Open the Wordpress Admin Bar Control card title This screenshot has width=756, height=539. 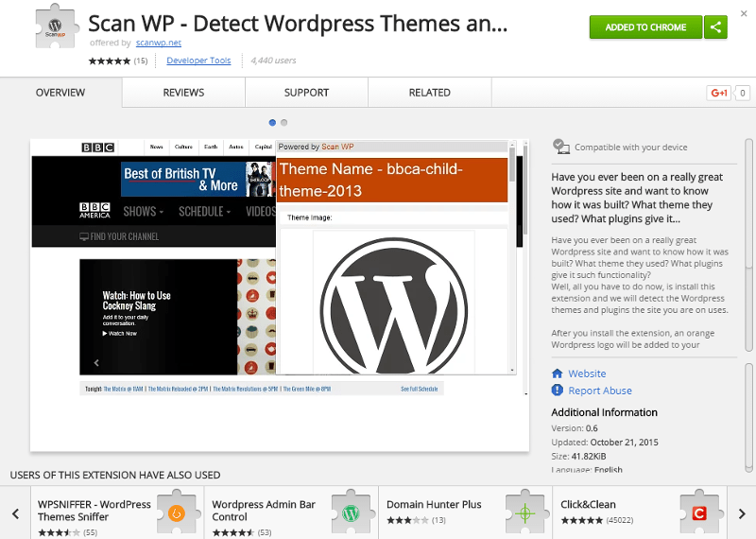click(x=264, y=511)
